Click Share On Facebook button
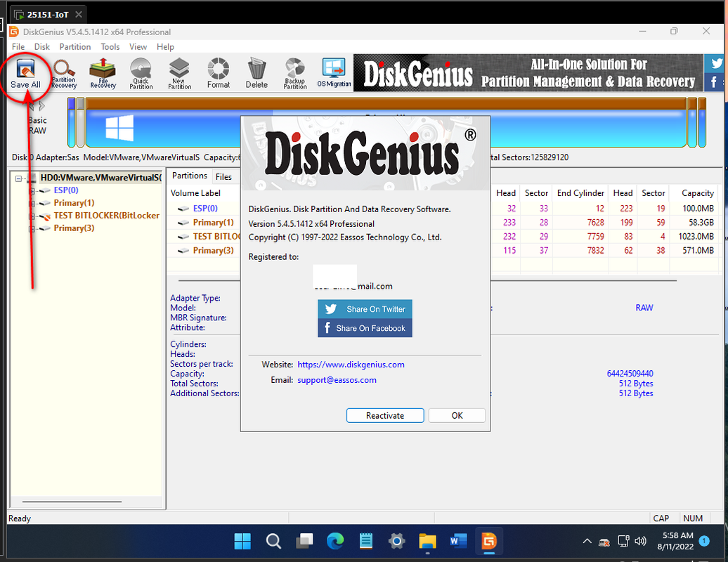The height and width of the screenshot is (562, 728). point(365,328)
